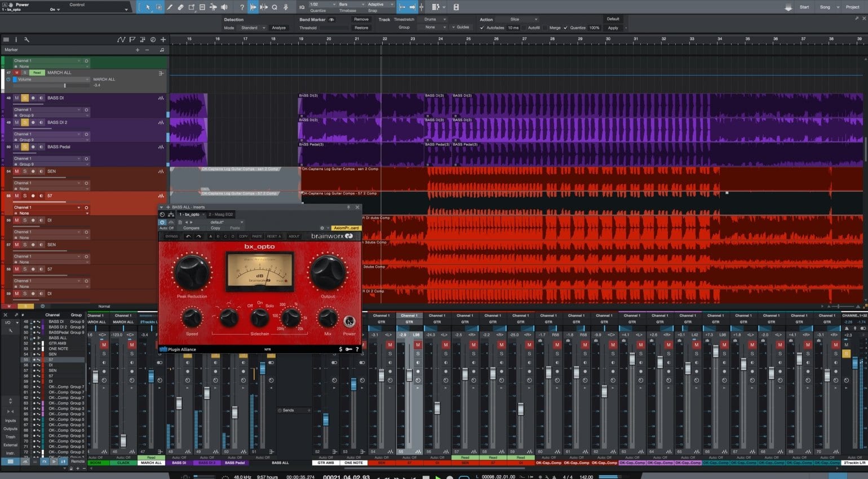This screenshot has width=868, height=479.
Task: Toggle BYPASS in bx_opto
Action: tap(171, 236)
